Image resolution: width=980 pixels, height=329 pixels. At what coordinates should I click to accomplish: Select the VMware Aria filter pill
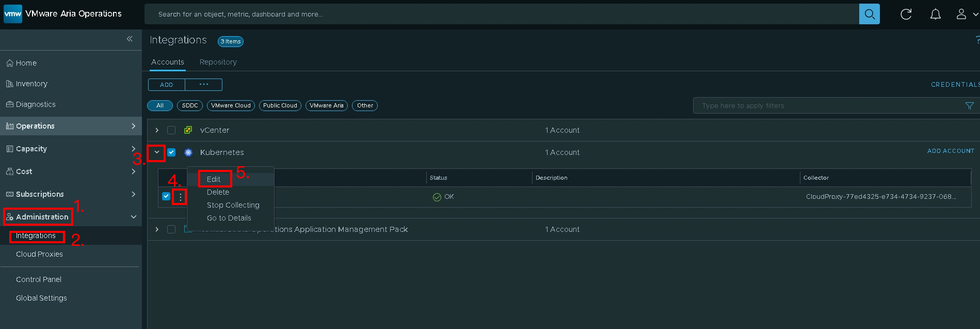point(327,105)
